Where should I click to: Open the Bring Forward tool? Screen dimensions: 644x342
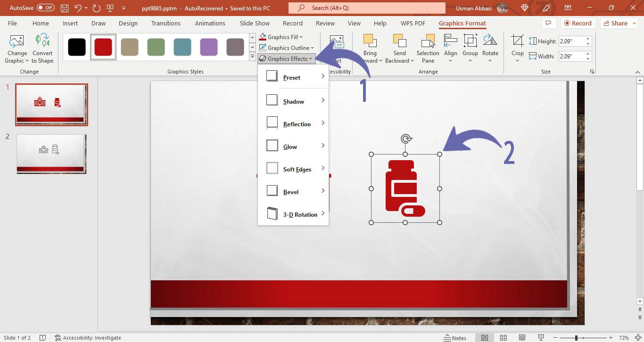click(x=370, y=41)
